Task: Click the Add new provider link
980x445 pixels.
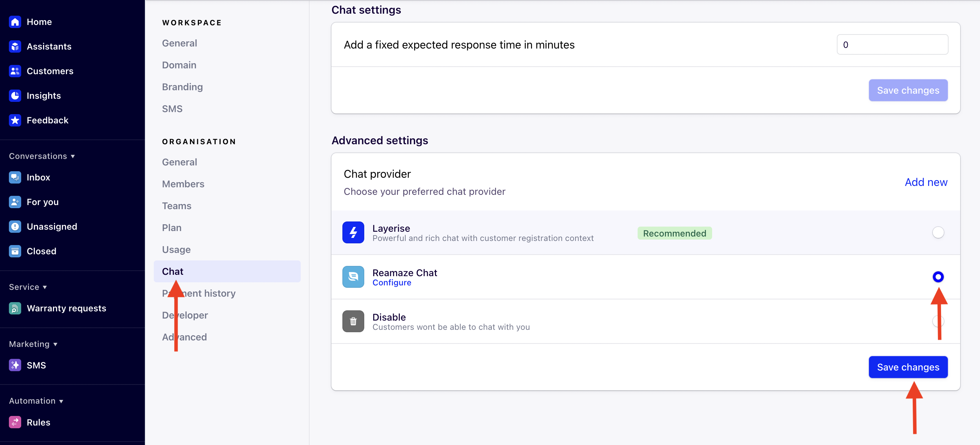Action: pos(926,182)
